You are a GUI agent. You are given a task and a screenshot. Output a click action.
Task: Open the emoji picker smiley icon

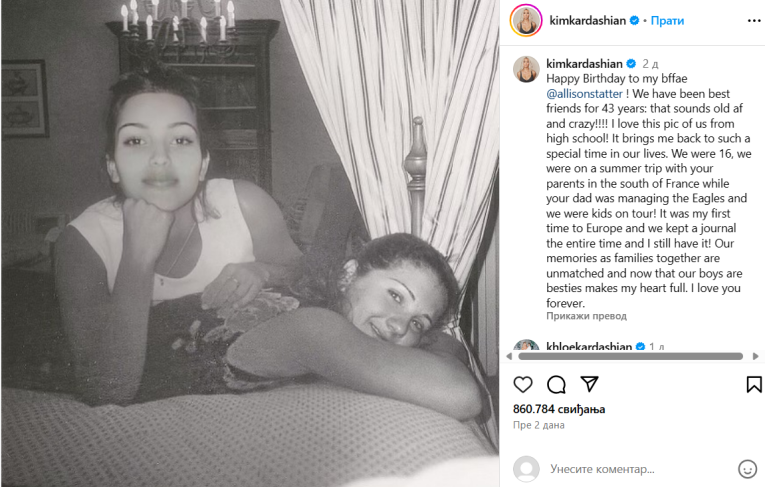click(x=747, y=469)
